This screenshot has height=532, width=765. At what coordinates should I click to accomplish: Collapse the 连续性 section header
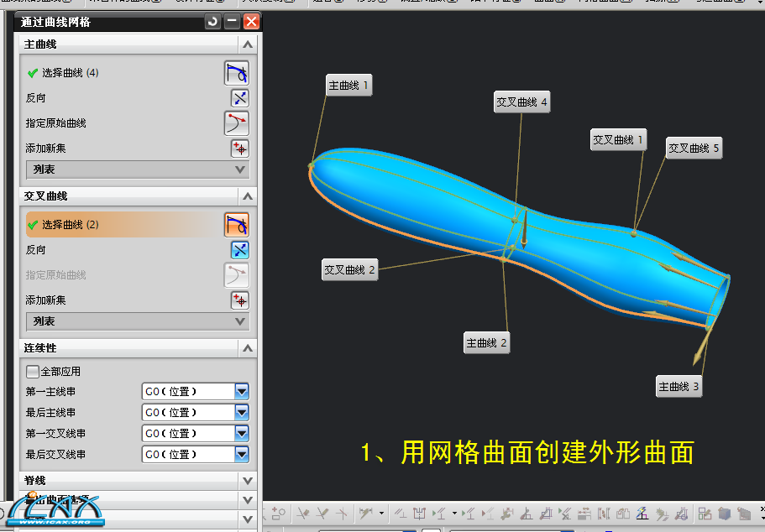(247, 347)
